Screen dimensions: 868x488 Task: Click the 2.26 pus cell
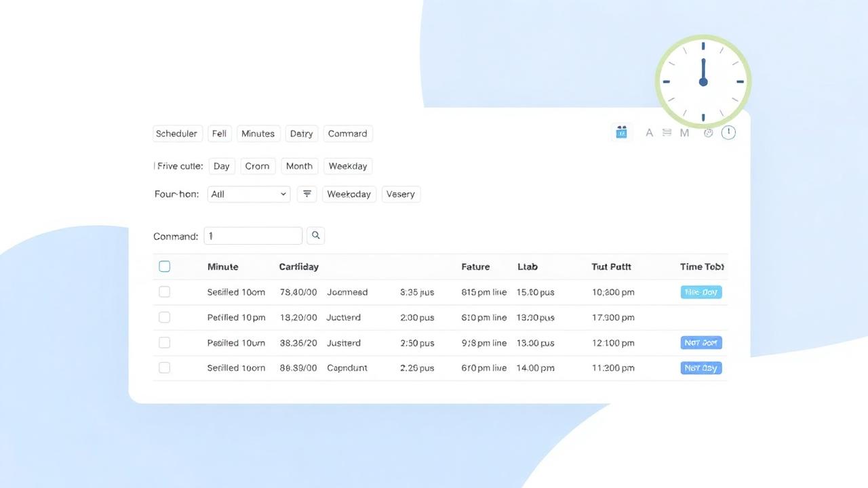click(417, 368)
